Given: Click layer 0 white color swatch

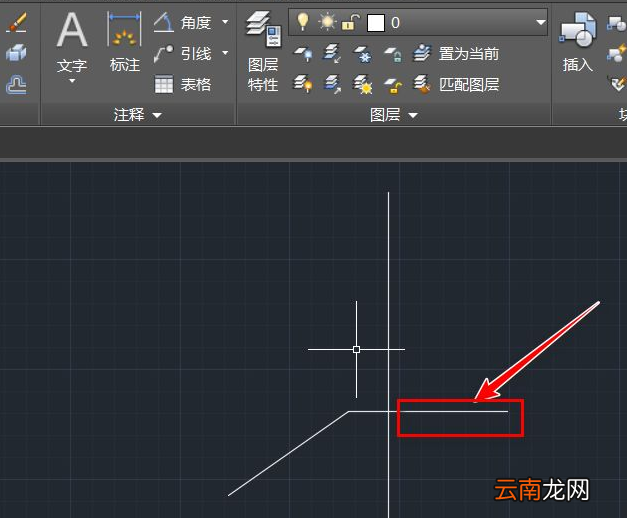Looking at the screenshot, I should point(375,23).
